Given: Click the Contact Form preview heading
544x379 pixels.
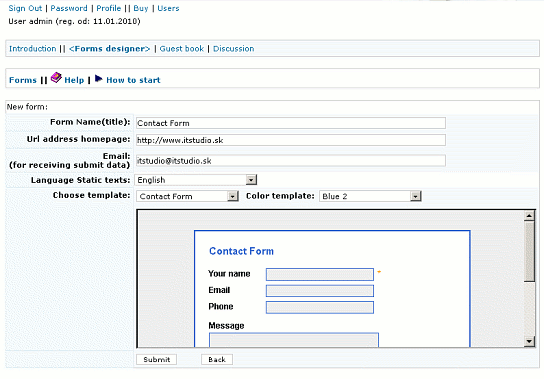Looking at the screenshot, I should (x=241, y=251).
